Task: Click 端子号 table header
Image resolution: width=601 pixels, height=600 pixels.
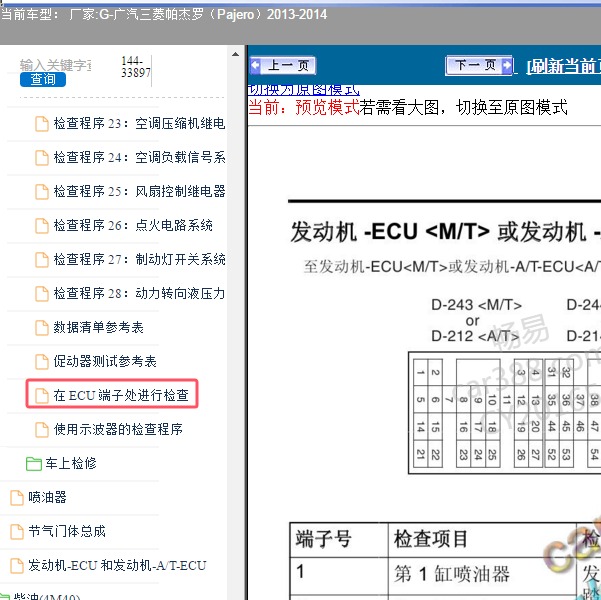Action: 339,539
